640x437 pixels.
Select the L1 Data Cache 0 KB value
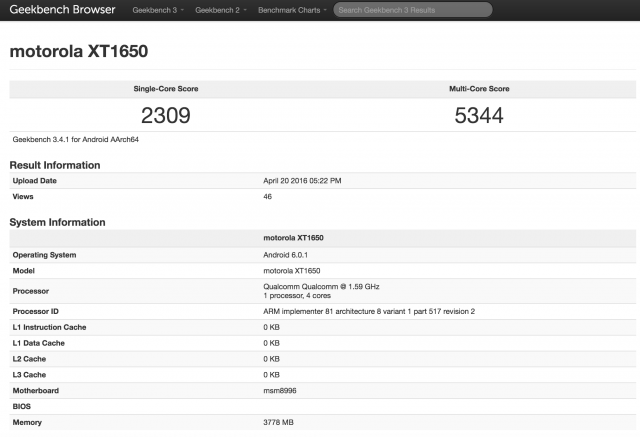point(271,344)
